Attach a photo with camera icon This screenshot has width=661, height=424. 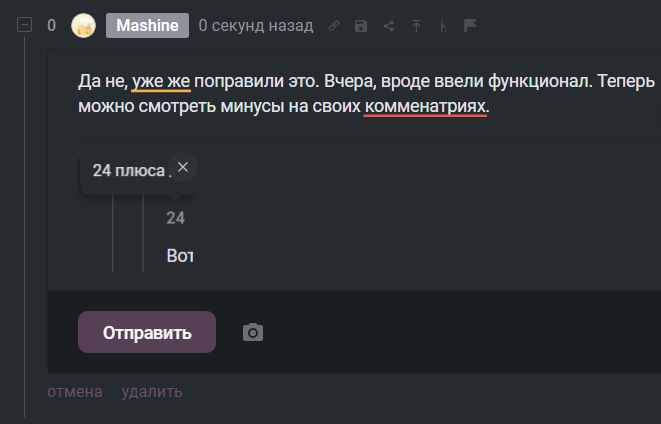(x=253, y=332)
